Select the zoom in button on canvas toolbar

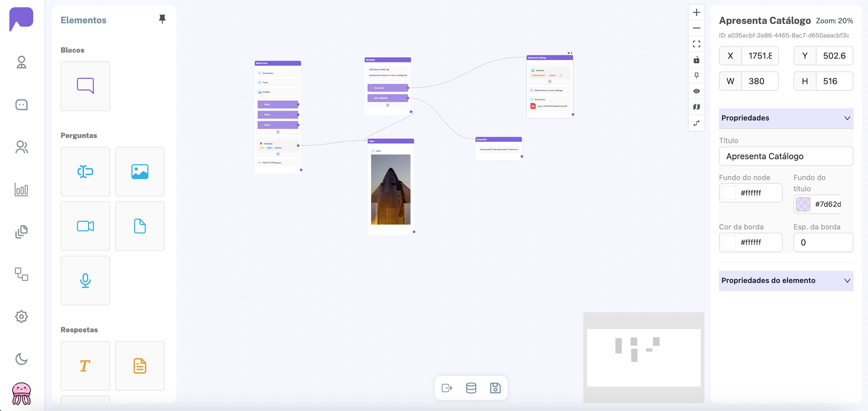pyautogui.click(x=697, y=12)
